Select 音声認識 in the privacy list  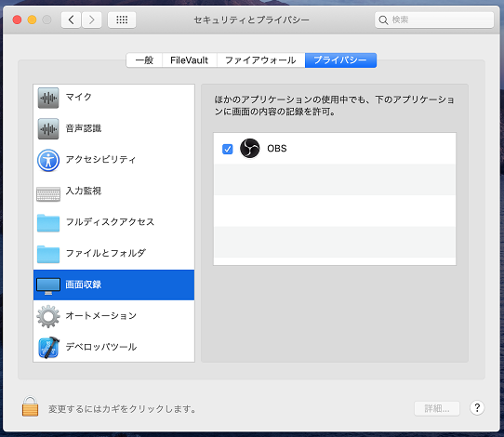(x=113, y=129)
